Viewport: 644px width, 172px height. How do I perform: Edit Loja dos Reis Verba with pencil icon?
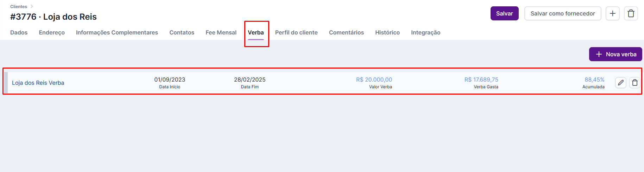(621, 83)
